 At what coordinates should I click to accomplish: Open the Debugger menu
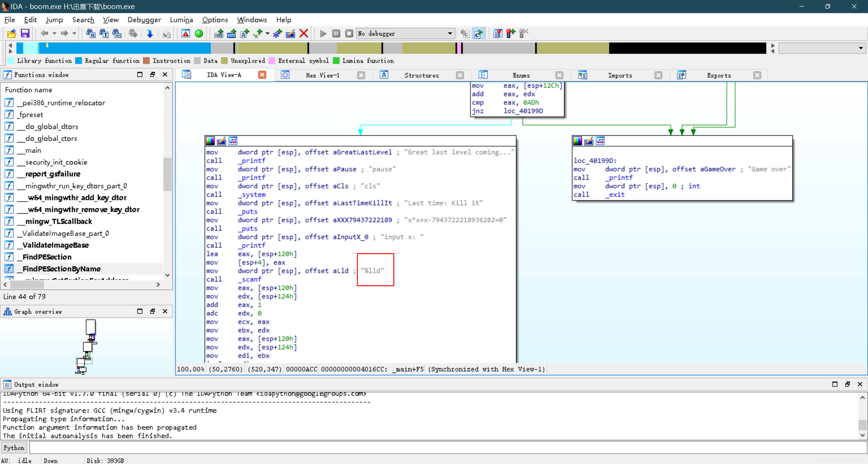click(144, 19)
